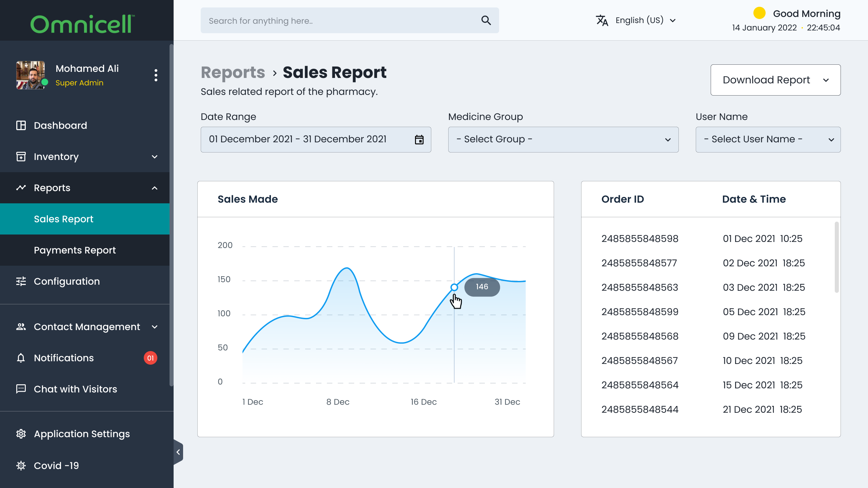Select Sales Report menu item
The width and height of the screenshot is (868, 488).
(x=85, y=219)
